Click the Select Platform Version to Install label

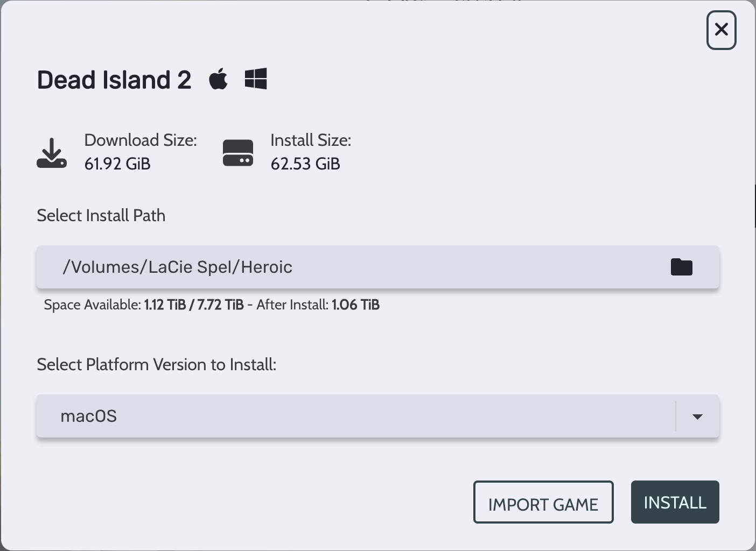(157, 364)
